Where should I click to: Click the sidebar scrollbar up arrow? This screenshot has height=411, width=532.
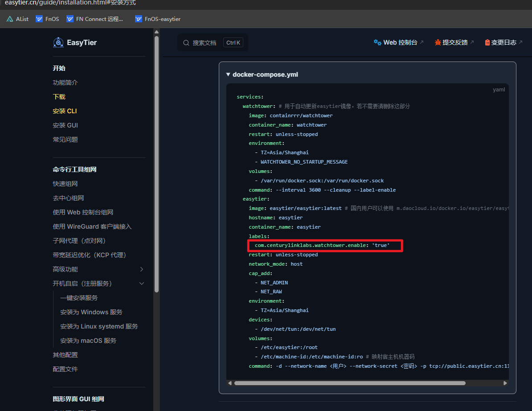tap(156, 32)
